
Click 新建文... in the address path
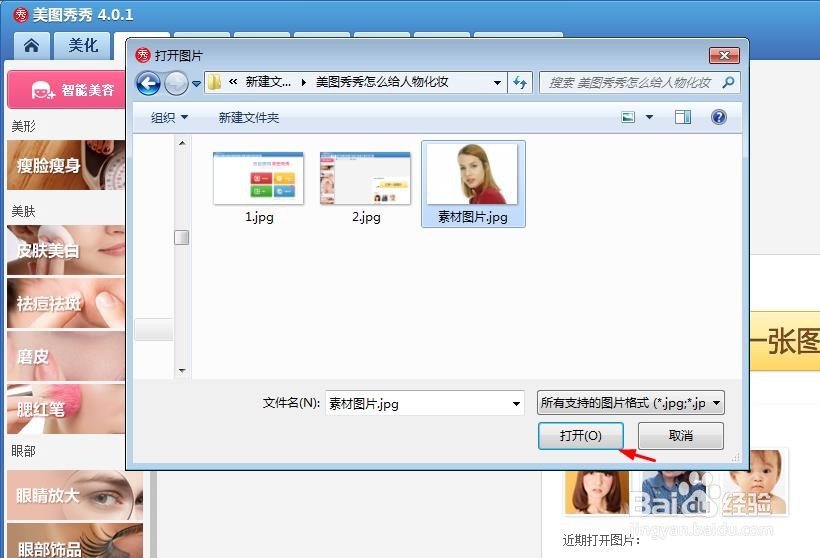coord(268,82)
